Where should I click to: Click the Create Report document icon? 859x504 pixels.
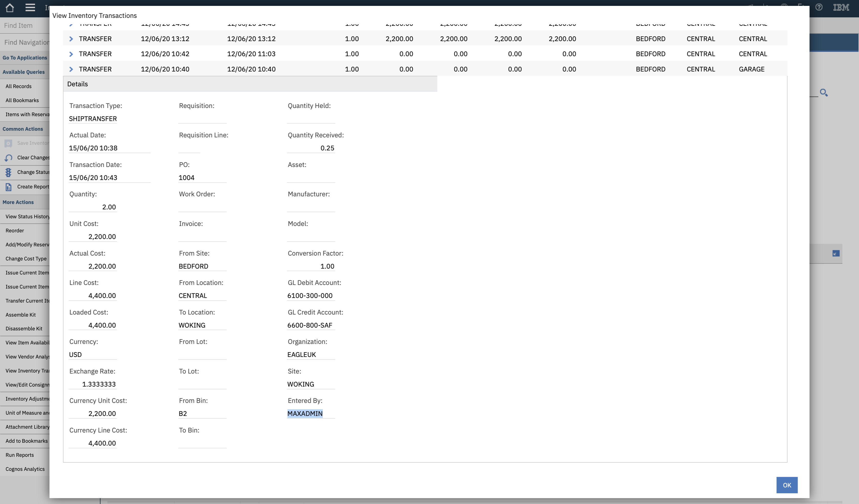pos(8,187)
